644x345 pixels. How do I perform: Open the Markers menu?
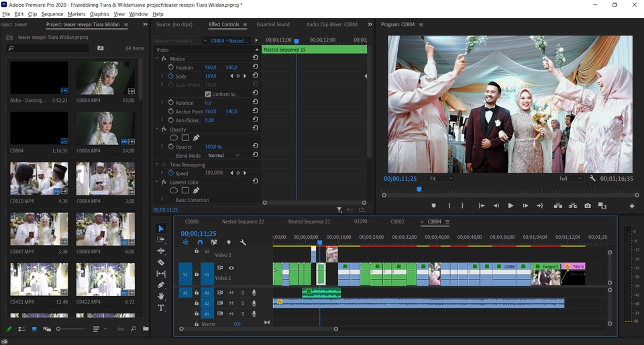click(76, 14)
